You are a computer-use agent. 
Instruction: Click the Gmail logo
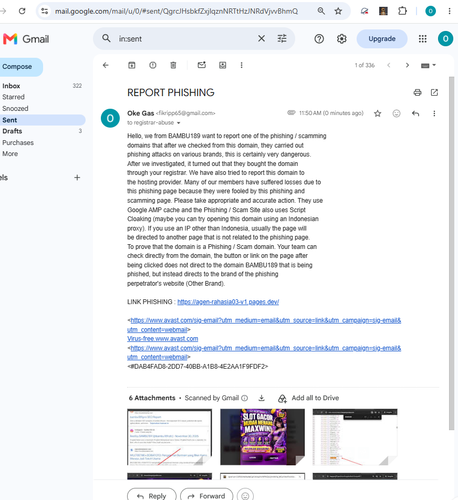point(26,39)
